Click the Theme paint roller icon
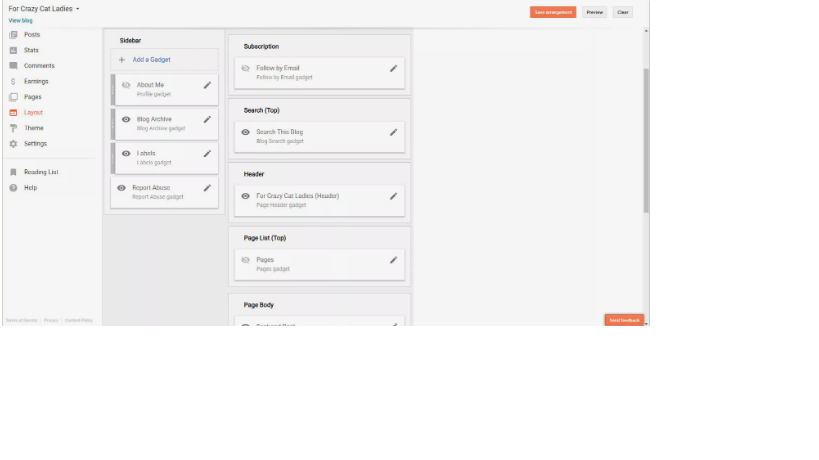This screenshot has height=460, width=819. (14, 128)
